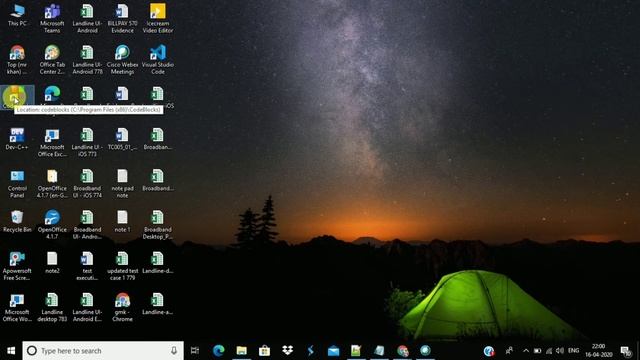This screenshot has width=640, height=360.
Task: Open Microsoft Edge from the taskbar
Action: 218,351
